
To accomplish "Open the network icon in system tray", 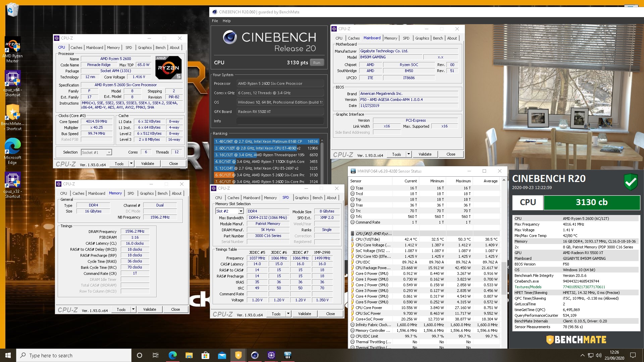I will point(590,355).
